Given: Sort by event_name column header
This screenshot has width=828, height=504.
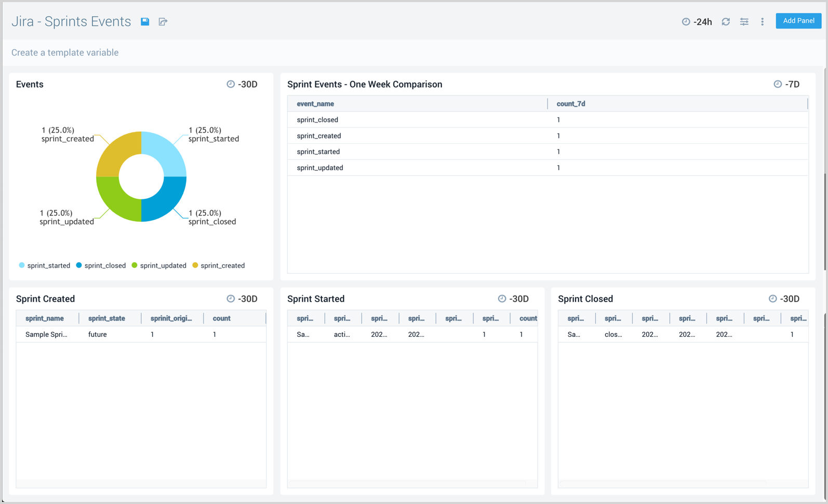Looking at the screenshot, I should (x=315, y=104).
